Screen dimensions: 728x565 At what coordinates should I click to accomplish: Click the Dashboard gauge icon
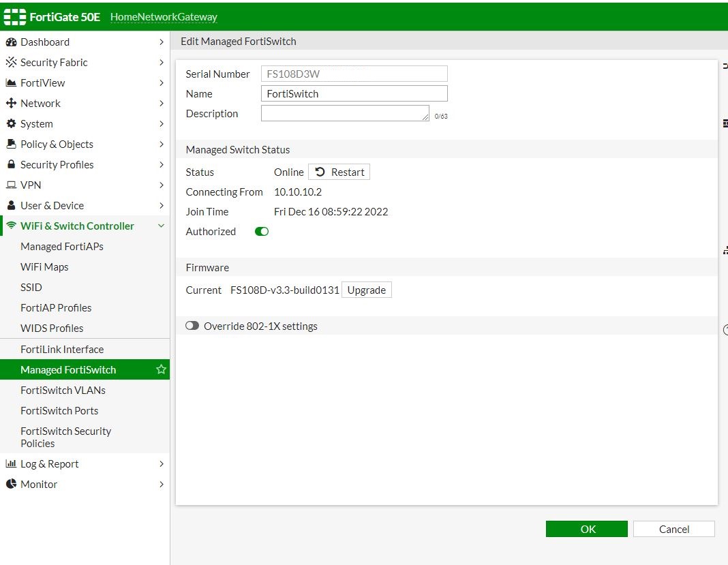pos(11,42)
